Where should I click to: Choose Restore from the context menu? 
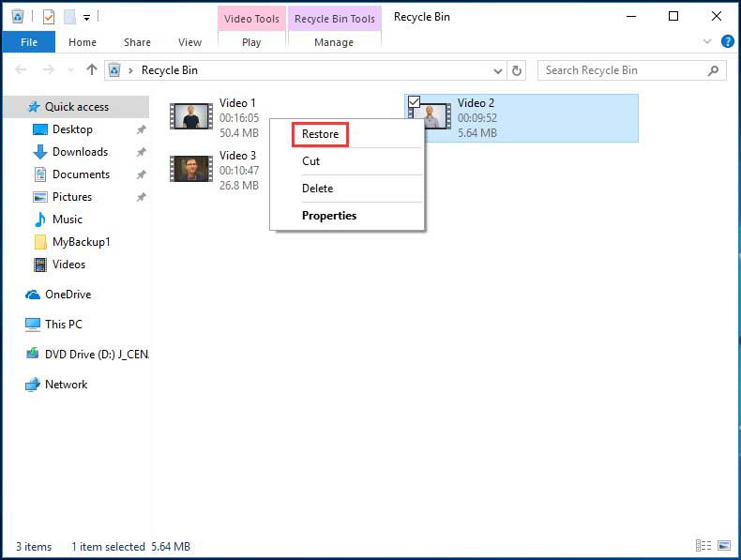[x=320, y=134]
